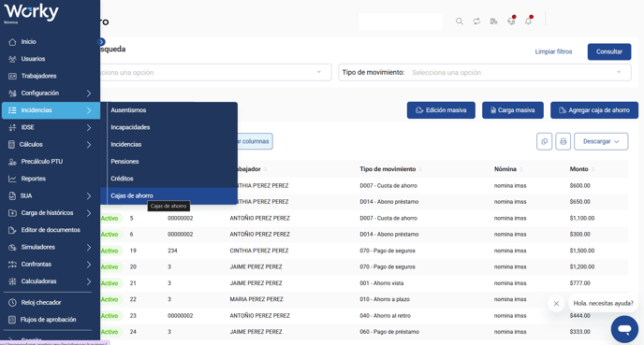This screenshot has height=345, width=644.
Task: Click the Flujos de aprobación icon
Action: tap(12, 320)
